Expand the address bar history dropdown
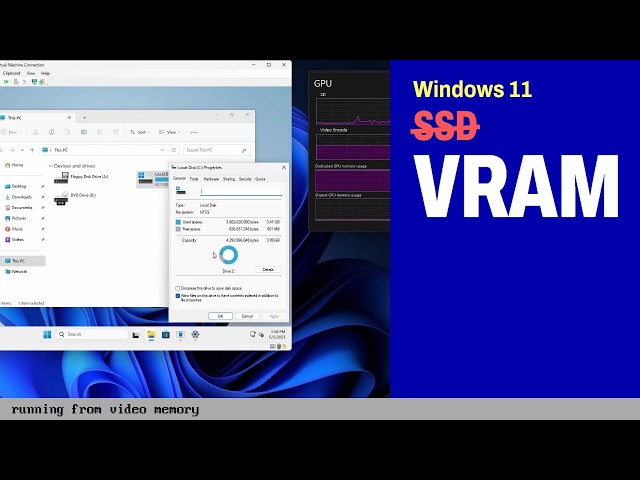 tap(163, 150)
